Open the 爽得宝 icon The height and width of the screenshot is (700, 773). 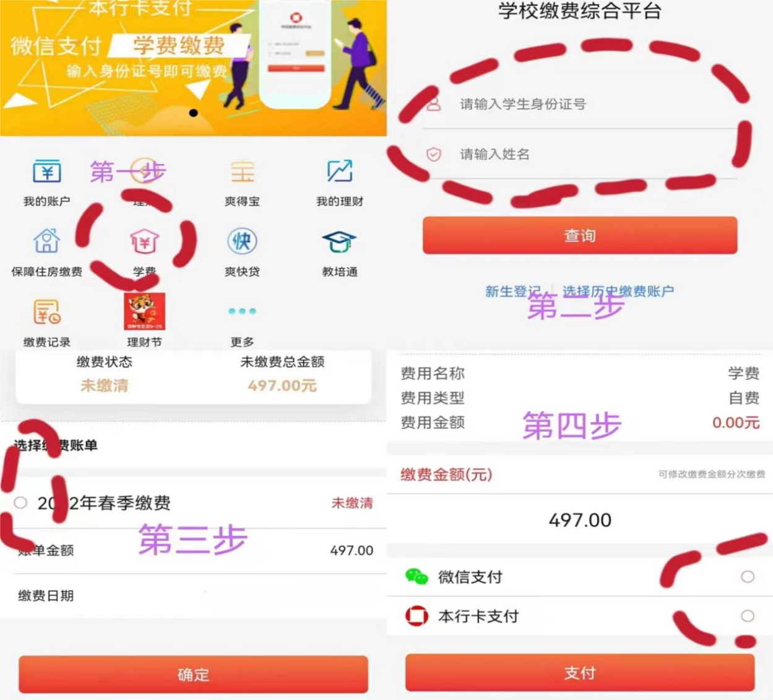(243, 171)
